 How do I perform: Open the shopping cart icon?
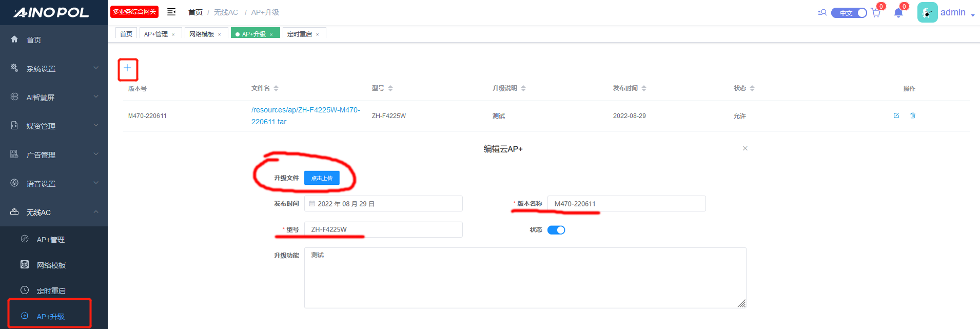(x=875, y=13)
